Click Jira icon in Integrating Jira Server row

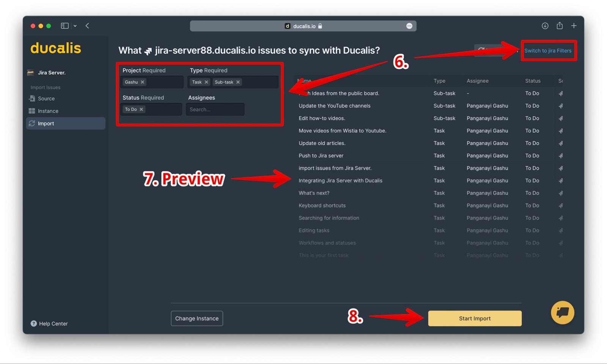(561, 180)
